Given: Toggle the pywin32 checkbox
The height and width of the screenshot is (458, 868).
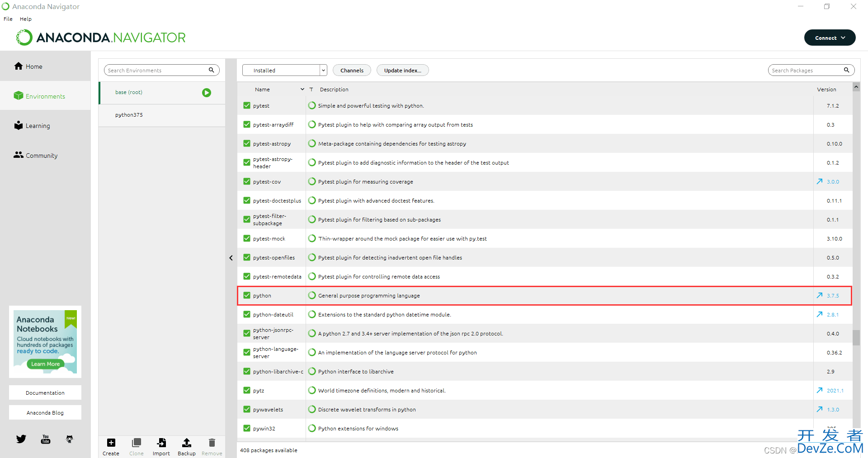Looking at the screenshot, I should coord(247,428).
